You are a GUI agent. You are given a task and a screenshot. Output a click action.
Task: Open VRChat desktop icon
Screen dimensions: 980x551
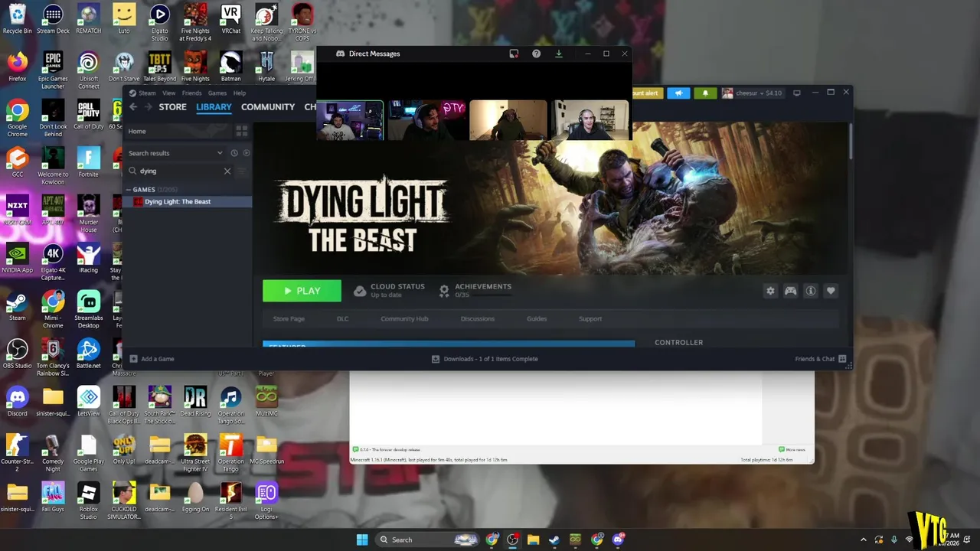coord(230,19)
